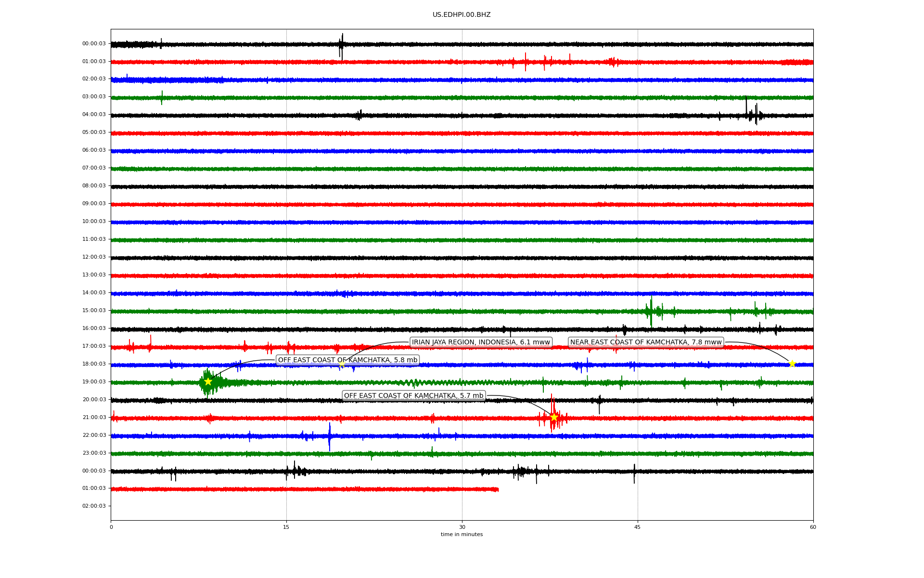Click the Irian Jaya event star marker
The height and width of the screenshot is (578, 924).
point(342,364)
